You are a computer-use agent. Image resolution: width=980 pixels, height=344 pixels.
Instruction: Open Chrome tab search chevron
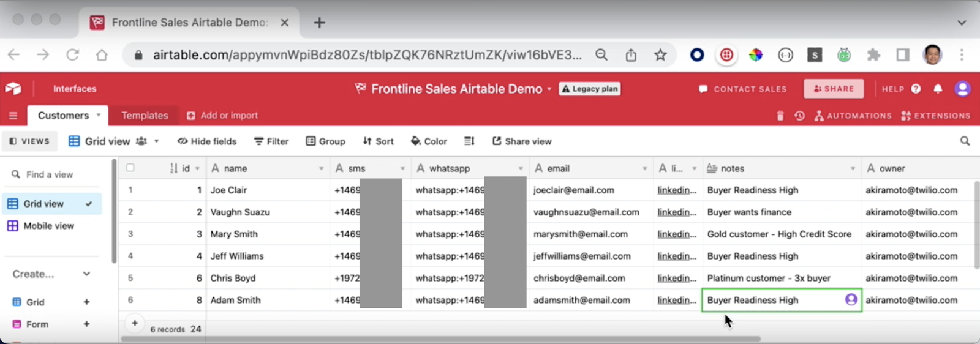962,23
